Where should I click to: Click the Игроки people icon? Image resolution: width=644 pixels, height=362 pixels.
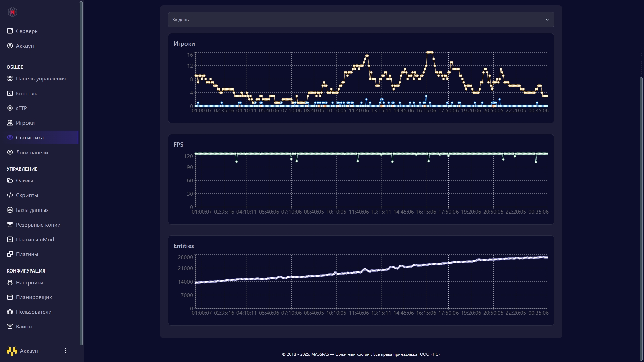point(10,123)
